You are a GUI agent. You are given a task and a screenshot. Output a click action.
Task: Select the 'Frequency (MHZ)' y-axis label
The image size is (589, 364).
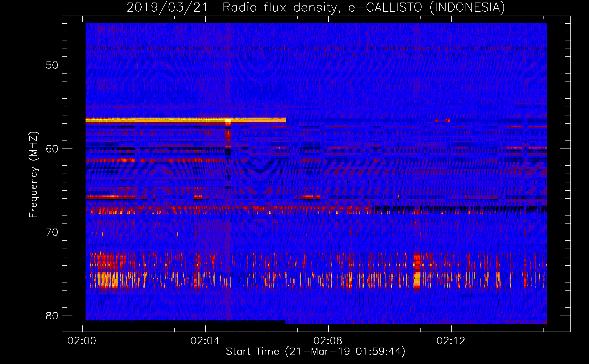coord(33,175)
